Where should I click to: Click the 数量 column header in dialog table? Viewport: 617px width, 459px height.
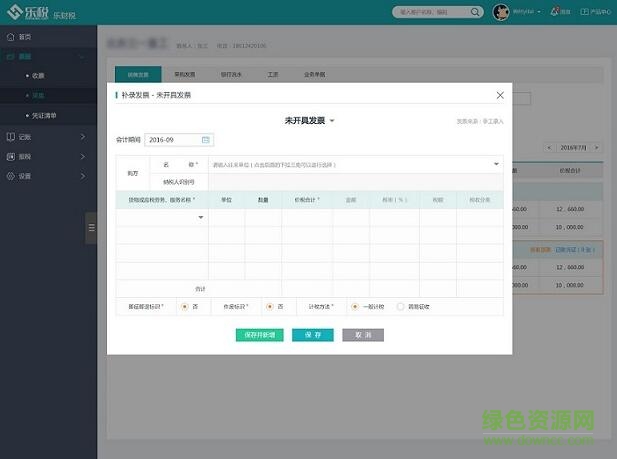click(x=263, y=200)
